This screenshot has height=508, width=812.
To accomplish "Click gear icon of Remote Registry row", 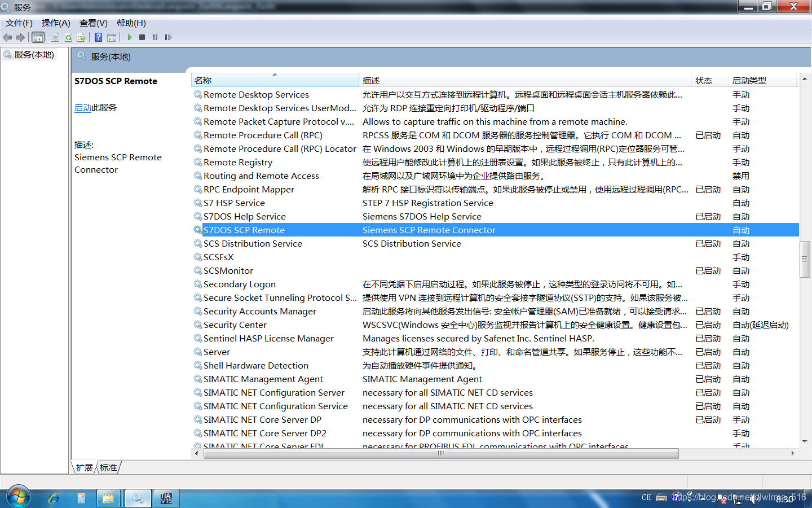I will click(x=198, y=162).
